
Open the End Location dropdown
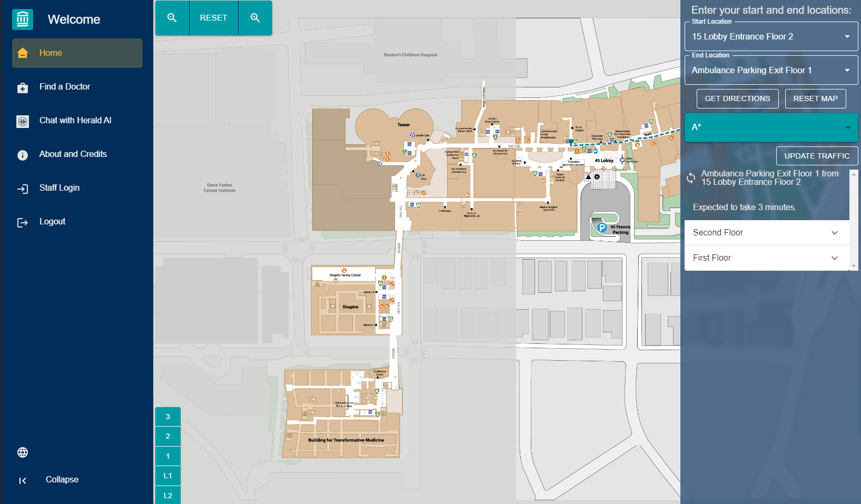pyautogui.click(x=771, y=71)
